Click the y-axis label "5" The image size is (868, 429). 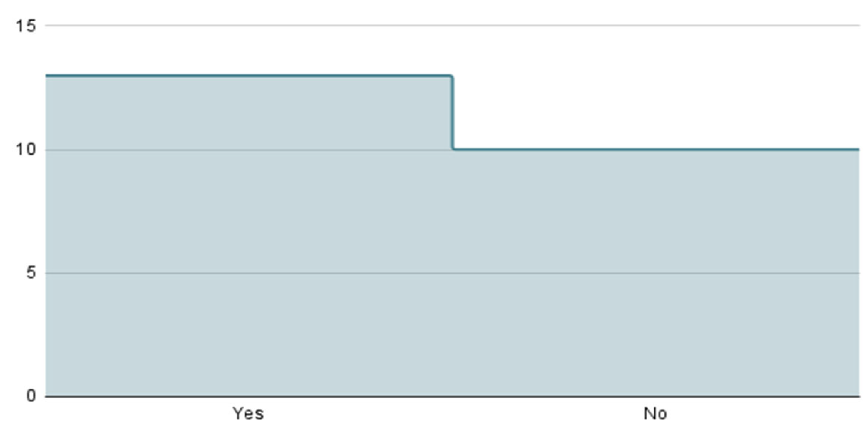coord(31,273)
